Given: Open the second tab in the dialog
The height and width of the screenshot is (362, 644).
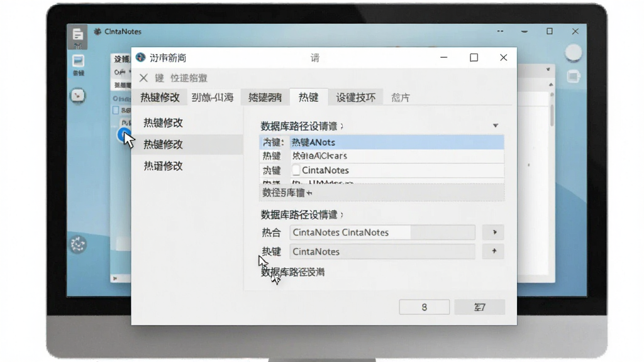Looking at the screenshot, I should (x=213, y=97).
